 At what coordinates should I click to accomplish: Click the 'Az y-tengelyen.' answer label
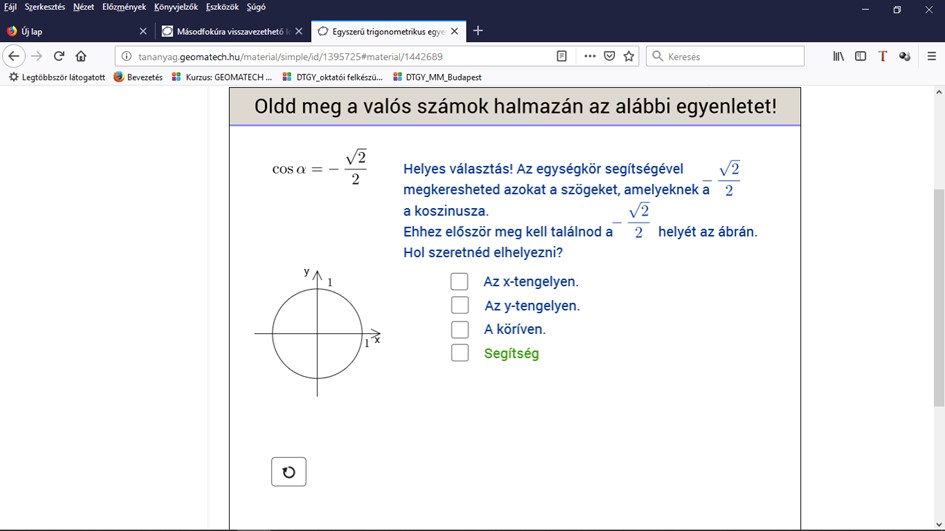click(532, 306)
